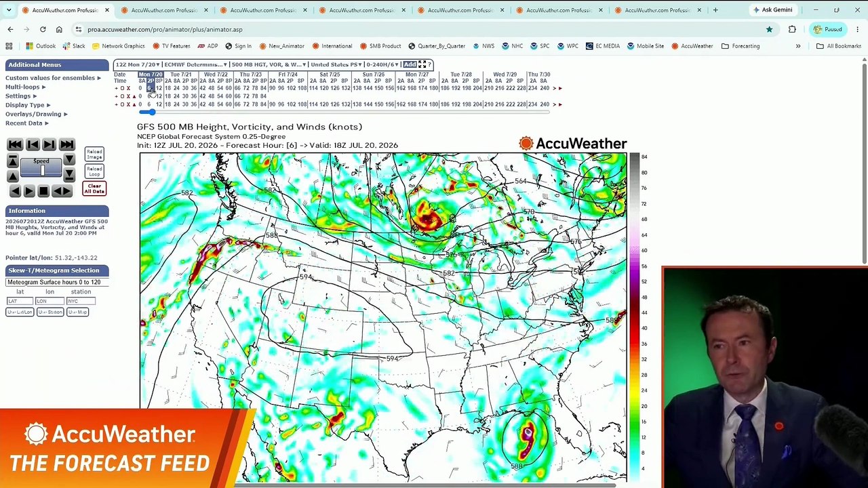Click the plus icon on first data row

pos(116,88)
